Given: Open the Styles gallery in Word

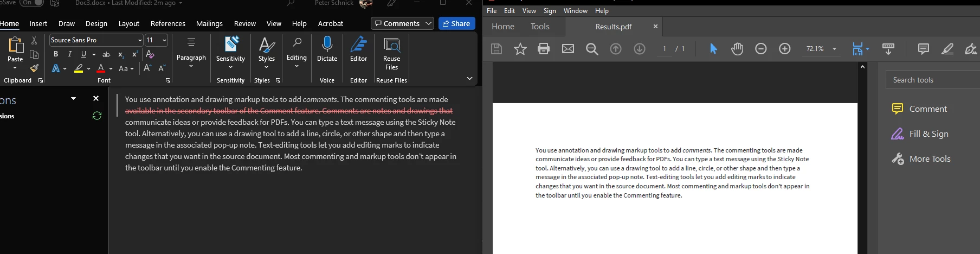Looking at the screenshot, I should tap(266, 53).
